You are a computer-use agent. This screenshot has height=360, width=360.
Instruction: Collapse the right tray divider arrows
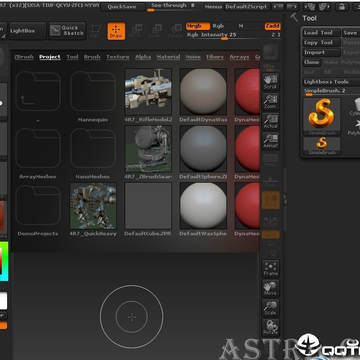pos(285,199)
